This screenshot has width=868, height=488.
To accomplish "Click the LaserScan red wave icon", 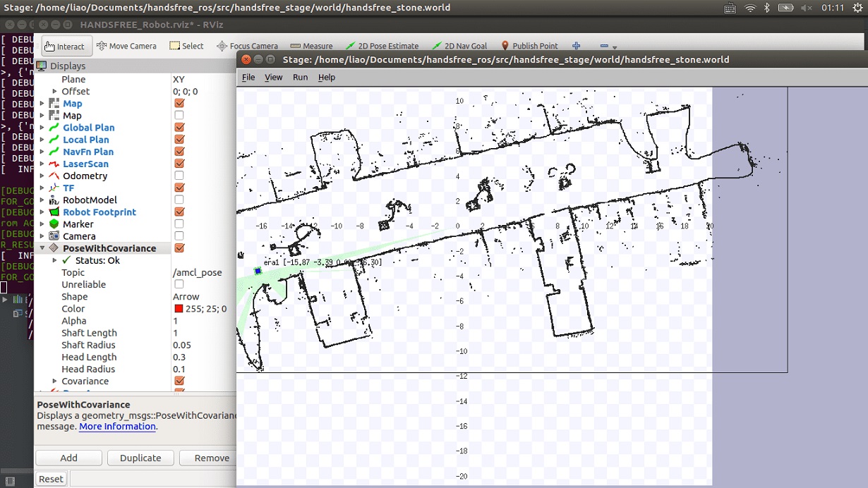I will 54,164.
